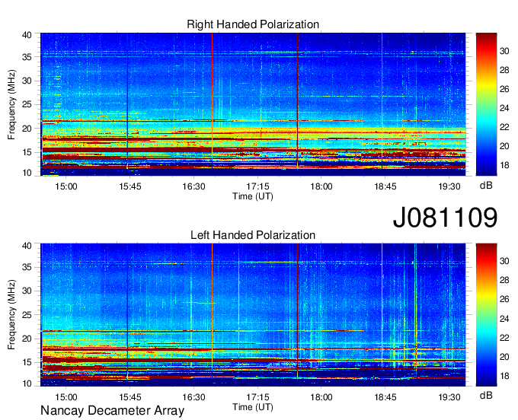Click 18:45 time tick under Right Handed plot

[x=385, y=186]
